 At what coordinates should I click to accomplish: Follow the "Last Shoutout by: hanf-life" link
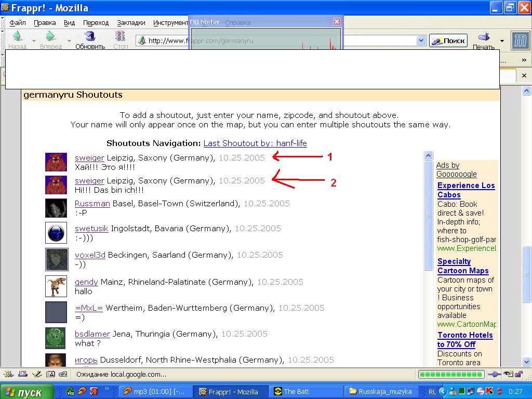pyautogui.click(x=255, y=143)
